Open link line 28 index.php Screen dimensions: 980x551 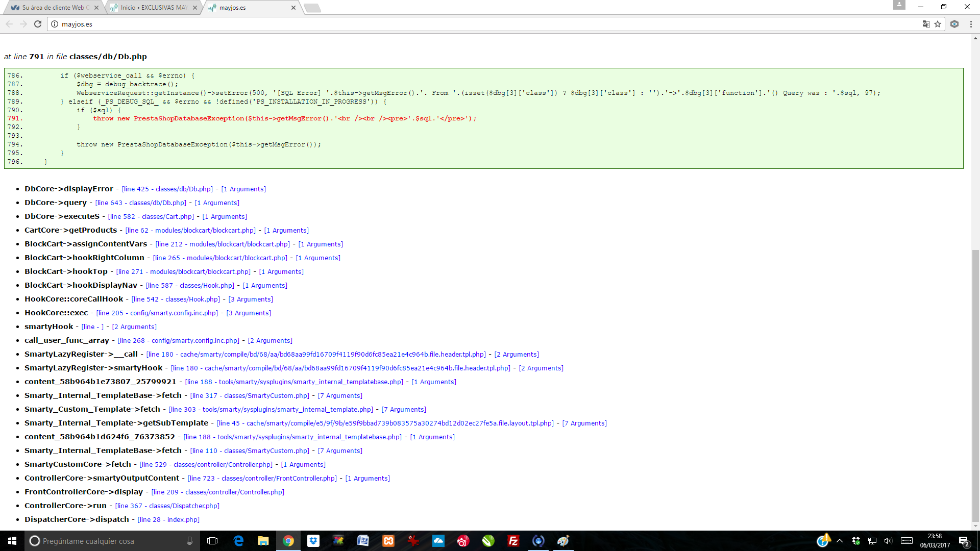[x=168, y=520]
